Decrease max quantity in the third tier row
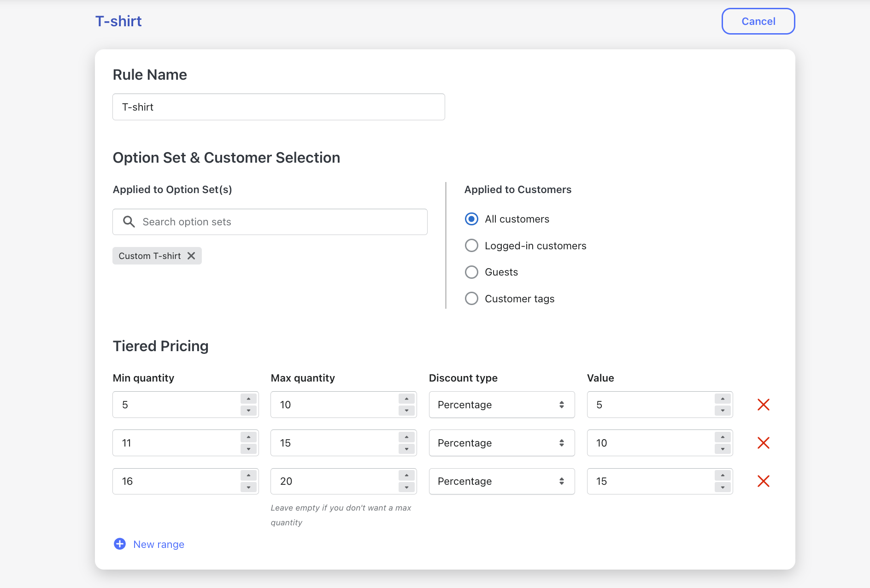The width and height of the screenshot is (870, 588). pos(406,487)
